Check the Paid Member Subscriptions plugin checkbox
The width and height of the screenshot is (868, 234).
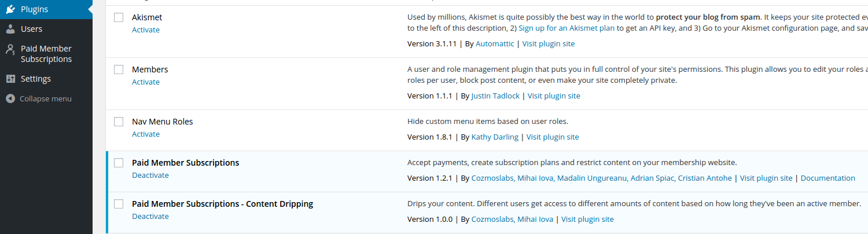coord(119,163)
